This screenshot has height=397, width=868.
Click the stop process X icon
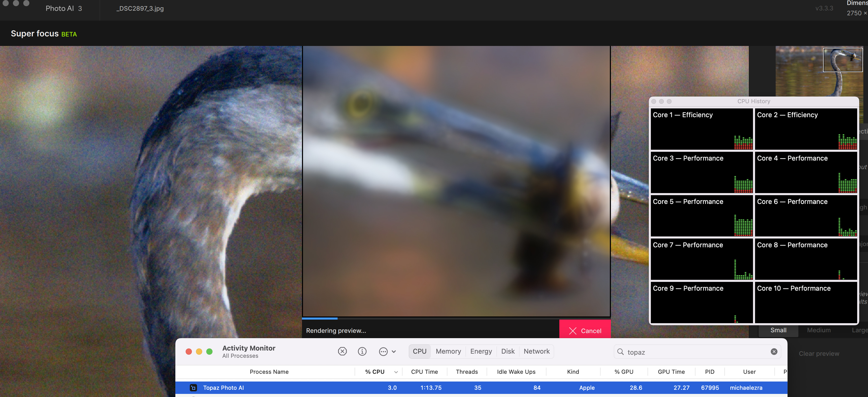click(342, 352)
